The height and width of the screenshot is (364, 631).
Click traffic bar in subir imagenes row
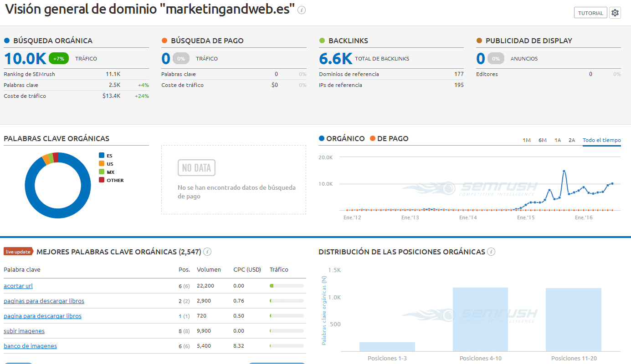pyautogui.click(x=287, y=331)
